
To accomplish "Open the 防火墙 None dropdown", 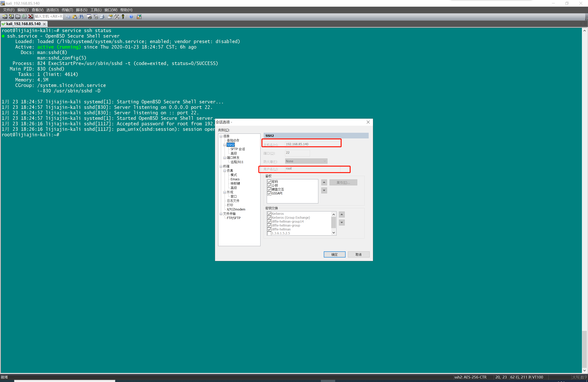I will pos(306,161).
